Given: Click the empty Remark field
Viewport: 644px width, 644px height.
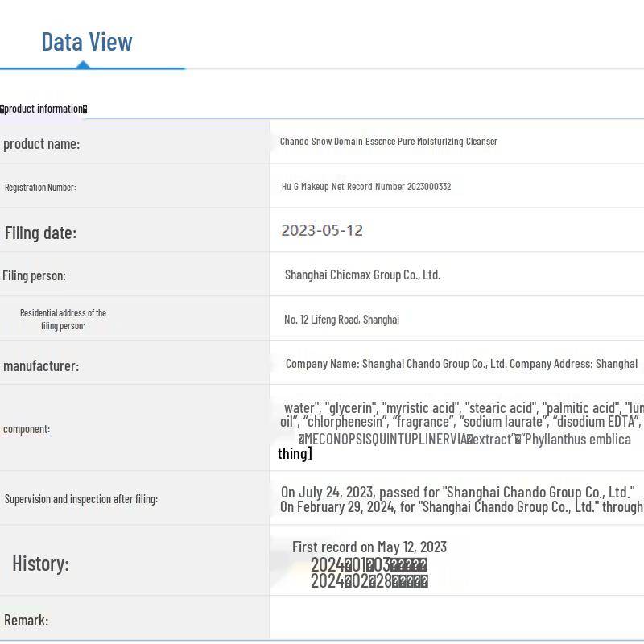Looking at the screenshot, I should (x=456, y=618).
